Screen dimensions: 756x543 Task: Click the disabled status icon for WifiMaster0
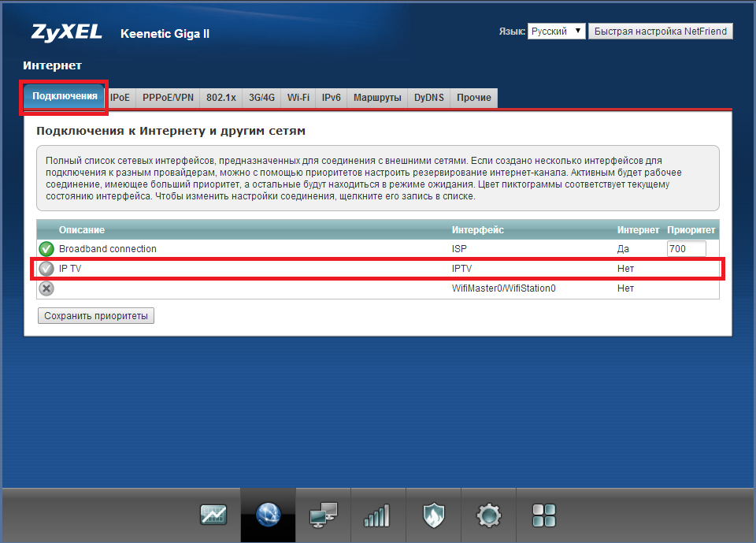(x=46, y=288)
